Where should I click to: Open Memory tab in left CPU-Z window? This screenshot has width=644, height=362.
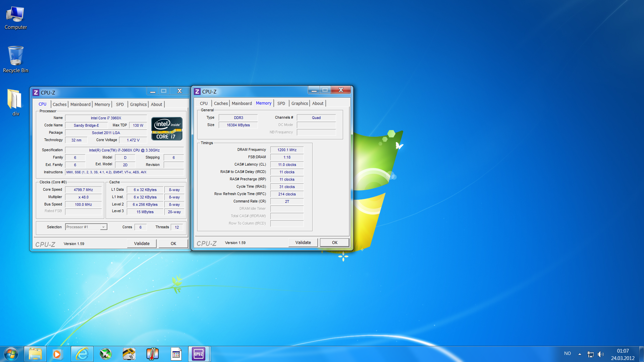pyautogui.click(x=102, y=104)
